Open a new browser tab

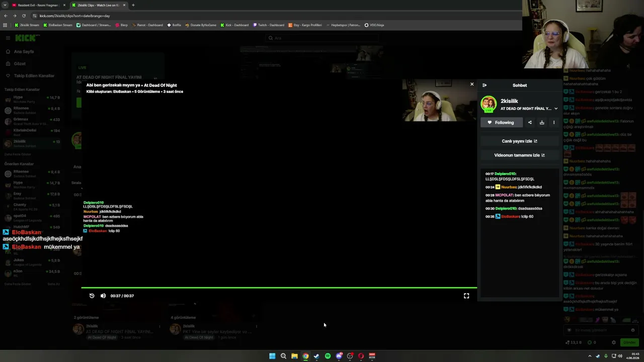133,5
